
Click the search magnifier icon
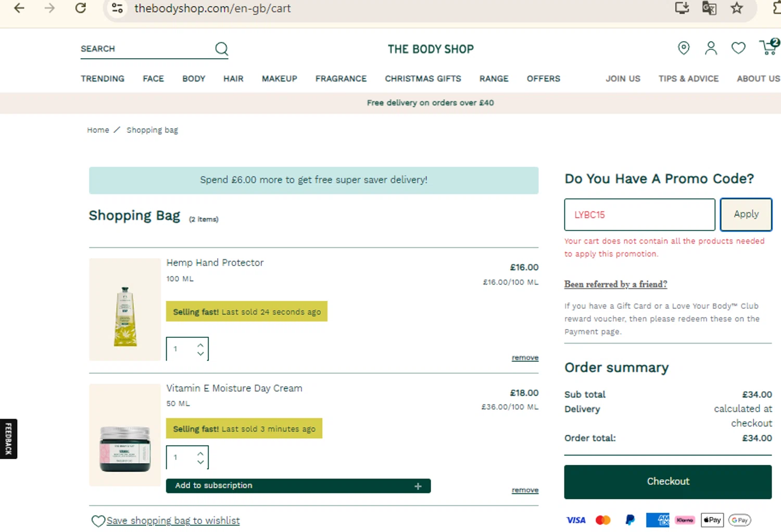point(222,49)
